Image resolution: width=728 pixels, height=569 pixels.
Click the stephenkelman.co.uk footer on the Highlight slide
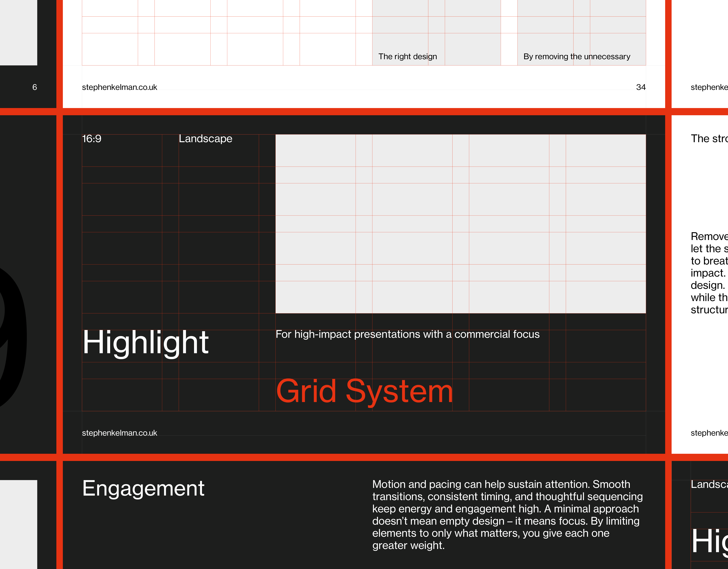point(119,433)
